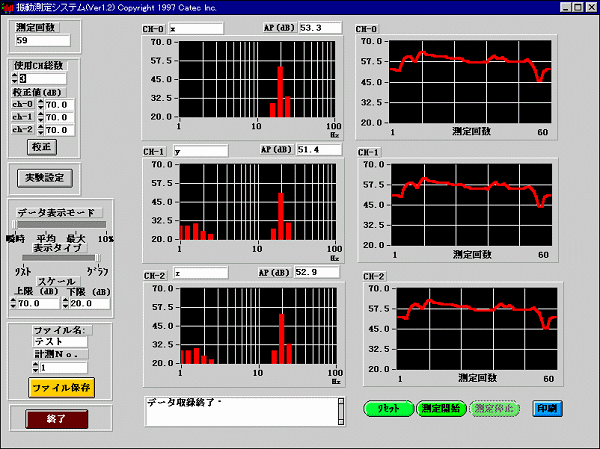
Task: Click the ch-0 calibration stepper arrows
Action: pos(41,104)
